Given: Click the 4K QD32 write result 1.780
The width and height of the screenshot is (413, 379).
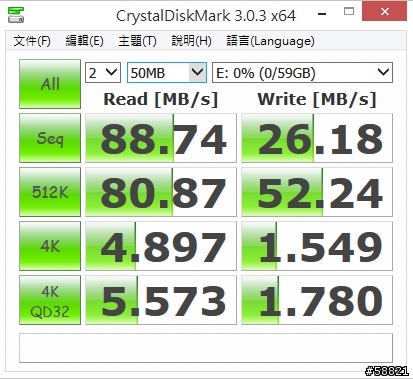Looking at the screenshot, I should click(317, 300).
